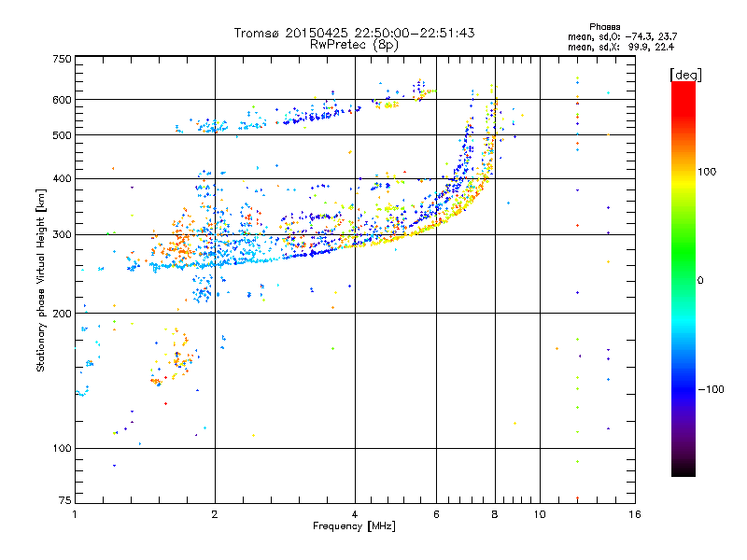This screenshot has width=747, height=560.
Task: Click the y-axis tick label '200'
Action: [63, 314]
